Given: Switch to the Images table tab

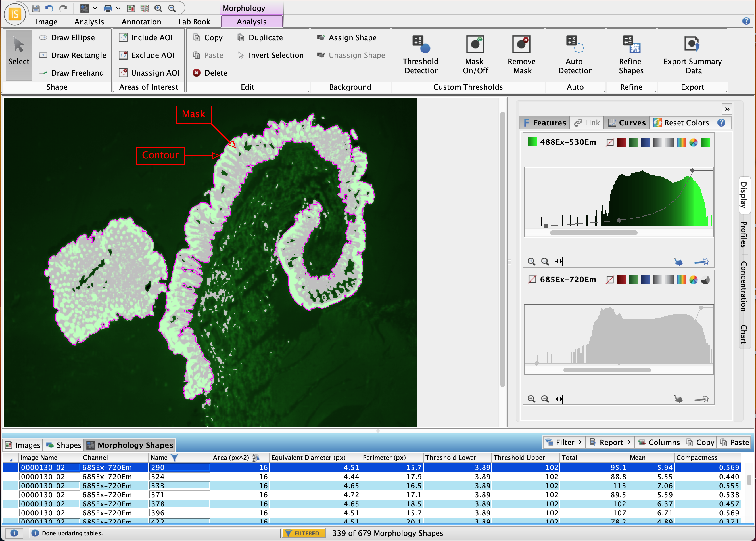Looking at the screenshot, I should [23, 445].
